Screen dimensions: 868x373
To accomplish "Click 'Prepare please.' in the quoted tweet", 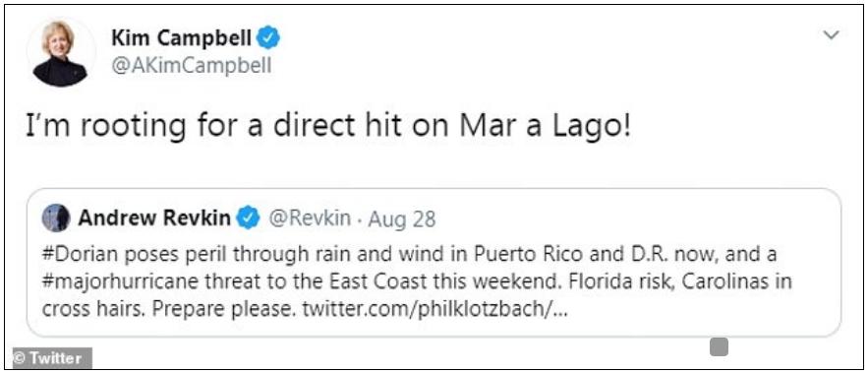I will (225, 309).
